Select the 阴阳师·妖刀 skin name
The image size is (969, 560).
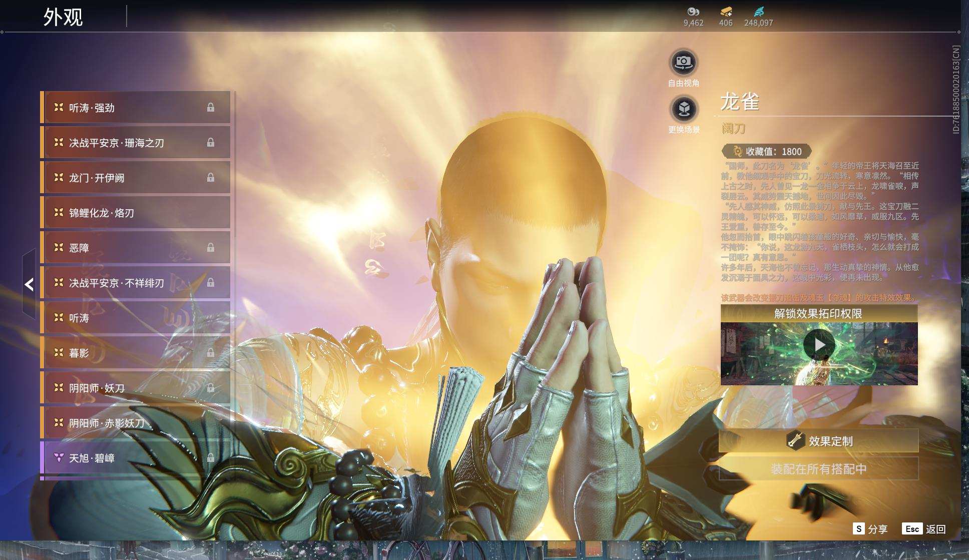(97, 388)
